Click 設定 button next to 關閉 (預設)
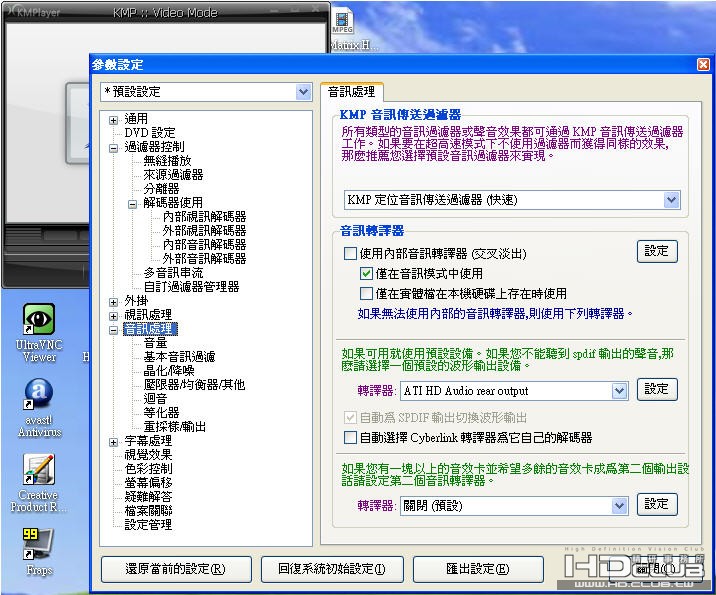Image resolution: width=716 pixels, height=595 pixels. coord(657,504)
